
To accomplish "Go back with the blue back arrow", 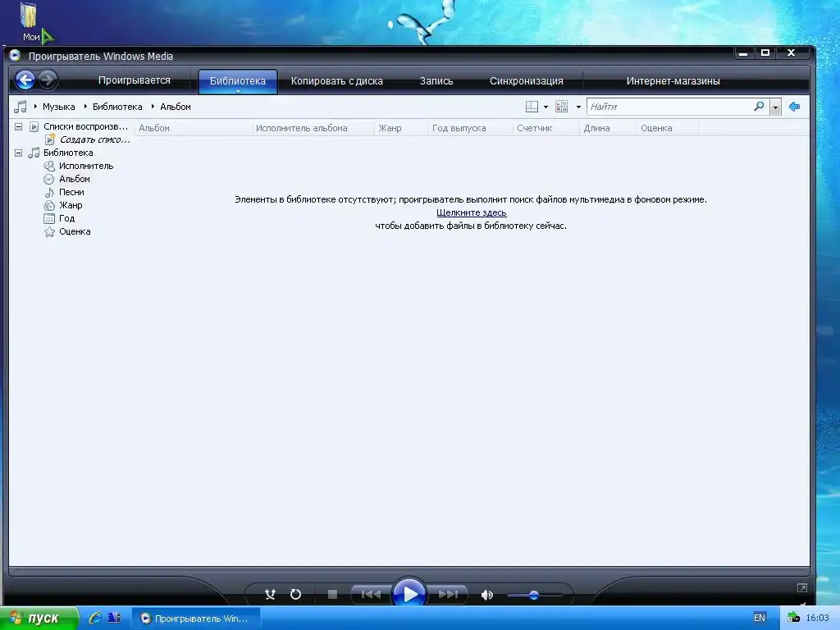I will 25,80.
